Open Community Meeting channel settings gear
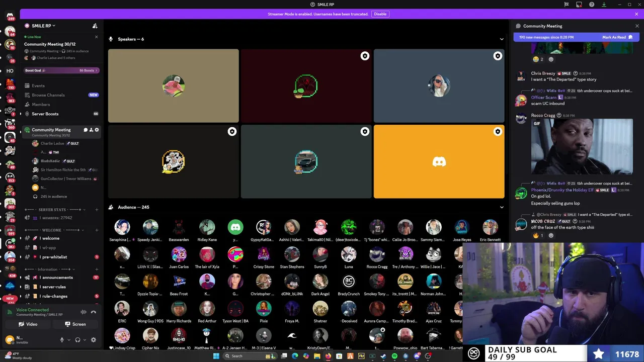Screen dimensions: 644x362 (x=97, y=130)
